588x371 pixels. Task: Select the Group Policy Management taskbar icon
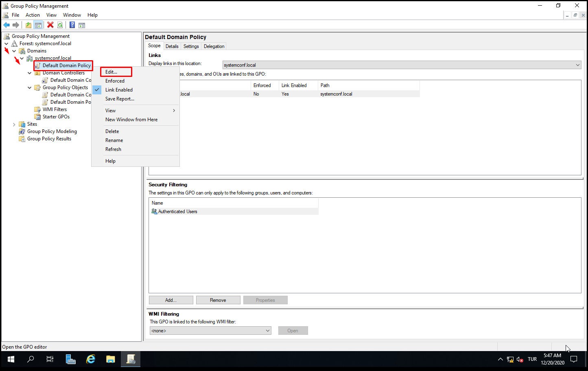point(131,359)
